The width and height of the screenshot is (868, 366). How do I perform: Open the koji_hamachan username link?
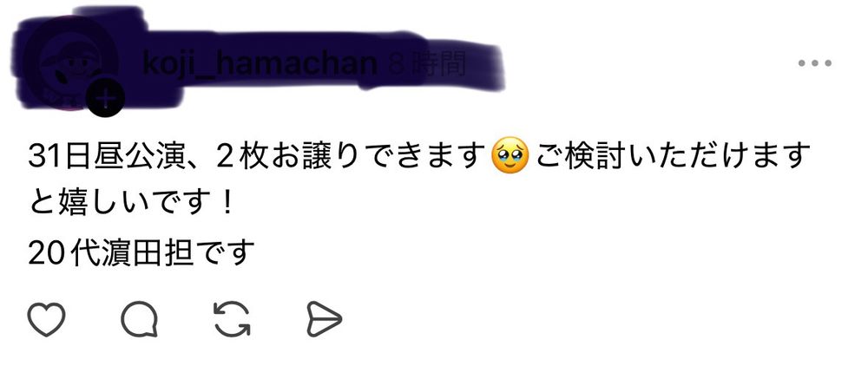[x=260, y=63]
